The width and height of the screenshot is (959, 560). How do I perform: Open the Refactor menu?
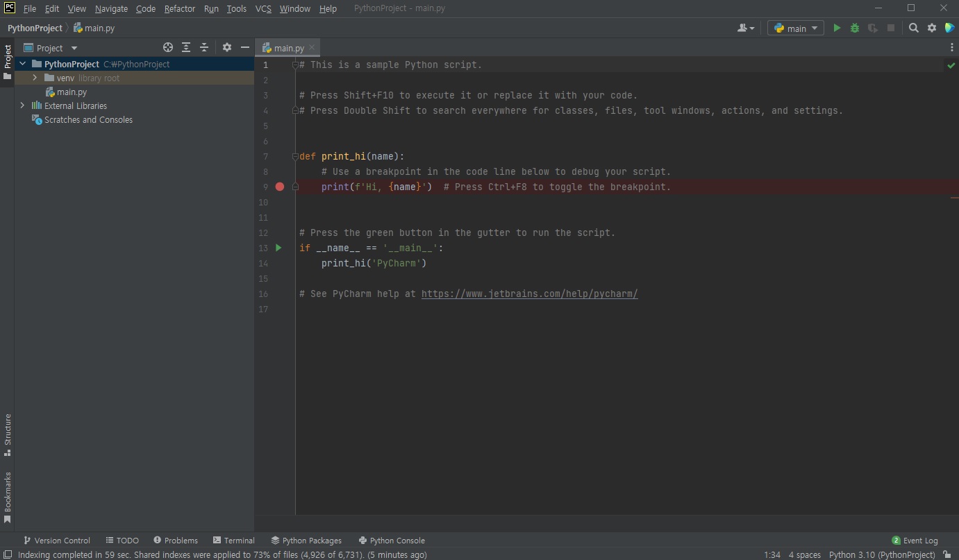pyautogui.click(x=180, y=8)
